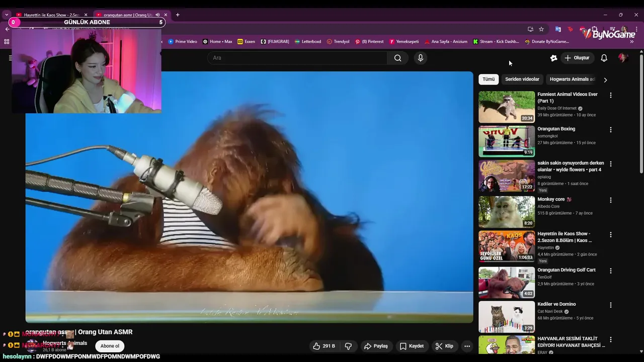Open options menu for Orangutan Boxing
Viewport: 644px width, 362px height.
(x=611, y=130)
